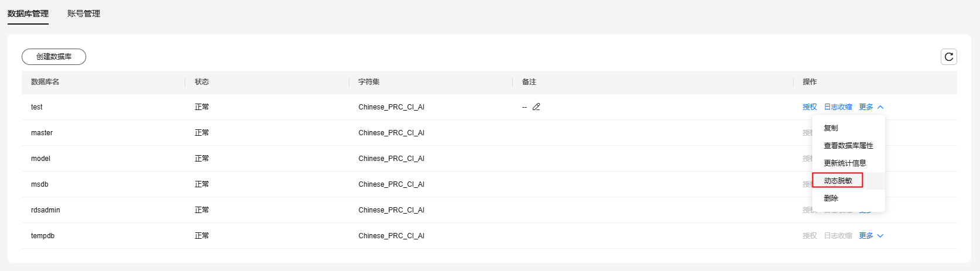Click 授权 link for the test database
Screen dimensions: 980x271
pos(809,107)
